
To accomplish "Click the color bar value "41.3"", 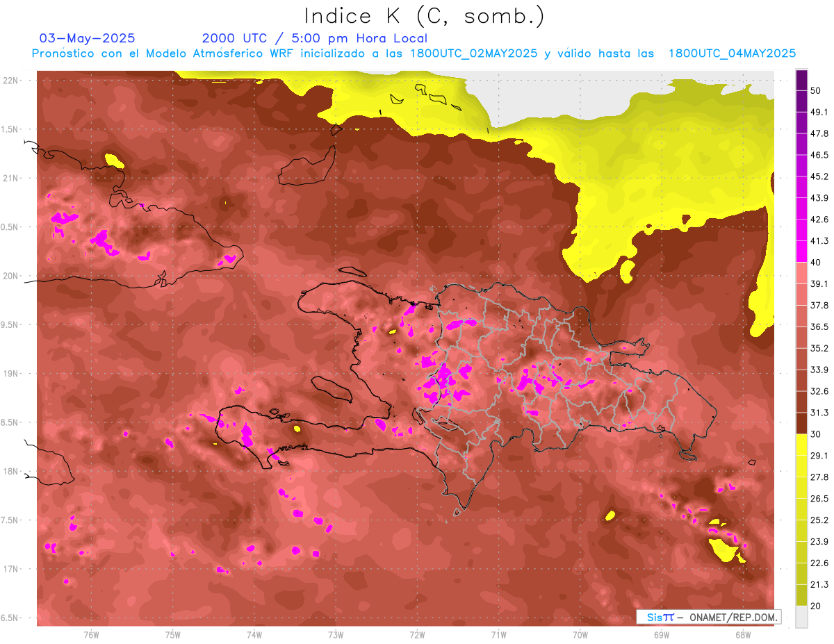I will click(x=821, y=241).
